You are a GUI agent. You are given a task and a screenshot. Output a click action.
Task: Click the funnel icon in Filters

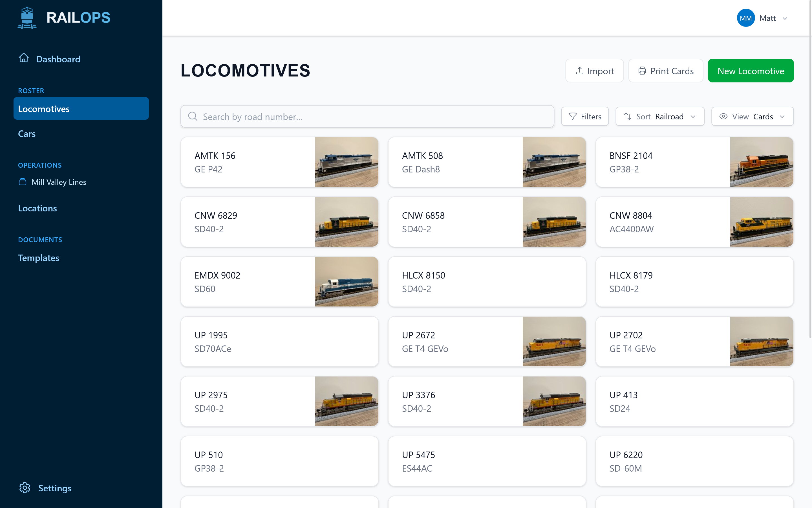pyautogui.click(x=573, y=116)
